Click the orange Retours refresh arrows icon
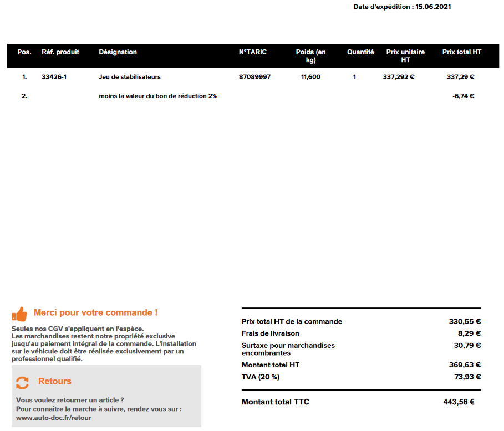 point(22,382)
